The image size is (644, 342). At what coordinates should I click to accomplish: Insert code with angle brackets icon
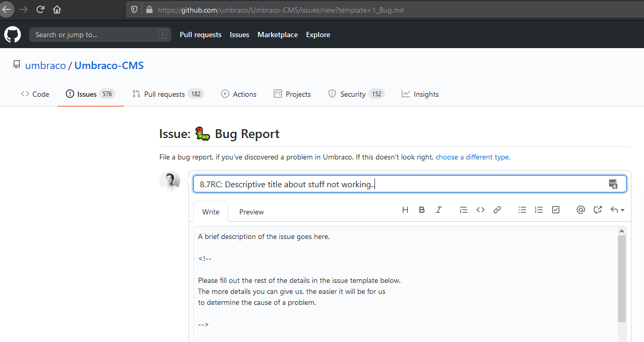pos(481,210)
